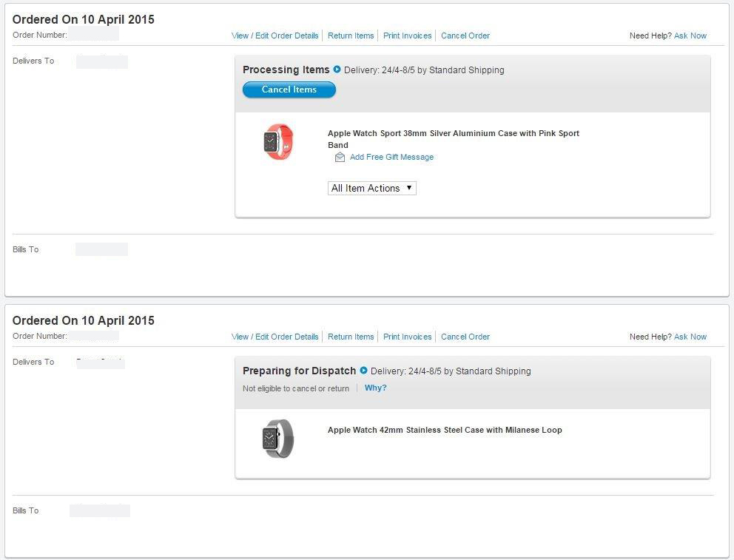
Task: Click Cancel Order in the second order
Action: pos(465,337)
